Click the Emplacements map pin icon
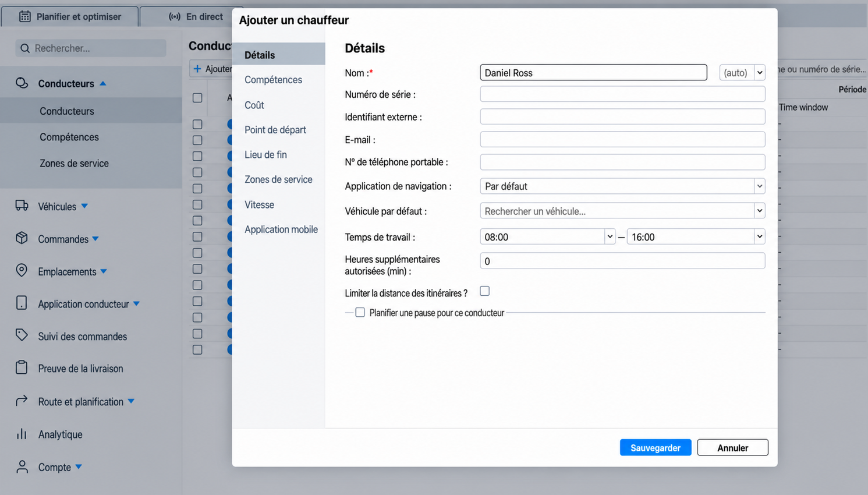Viewport: 868px width, 495px height. [22, 271]
